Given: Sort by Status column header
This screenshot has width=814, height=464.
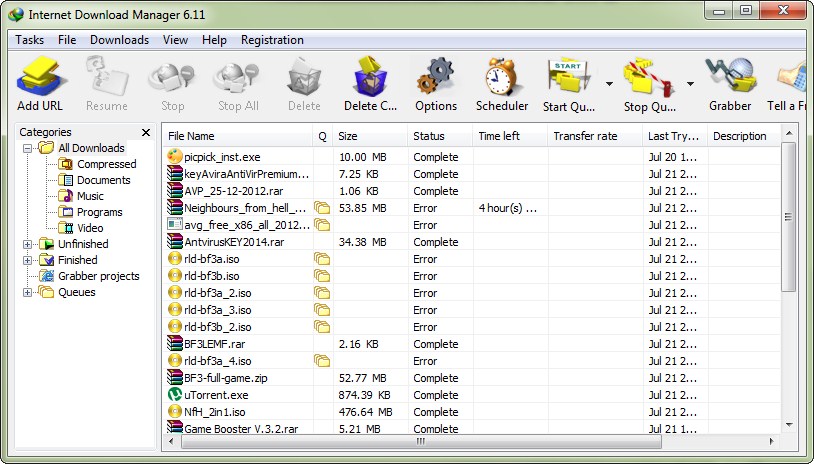Looking at the screenshot, I should click(440, 136).
